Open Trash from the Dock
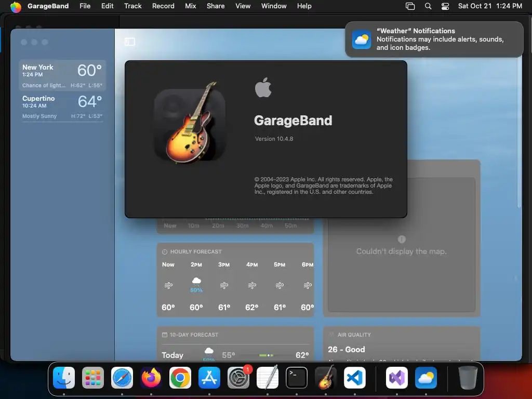 pyautogui.click(x=468, y=378)
